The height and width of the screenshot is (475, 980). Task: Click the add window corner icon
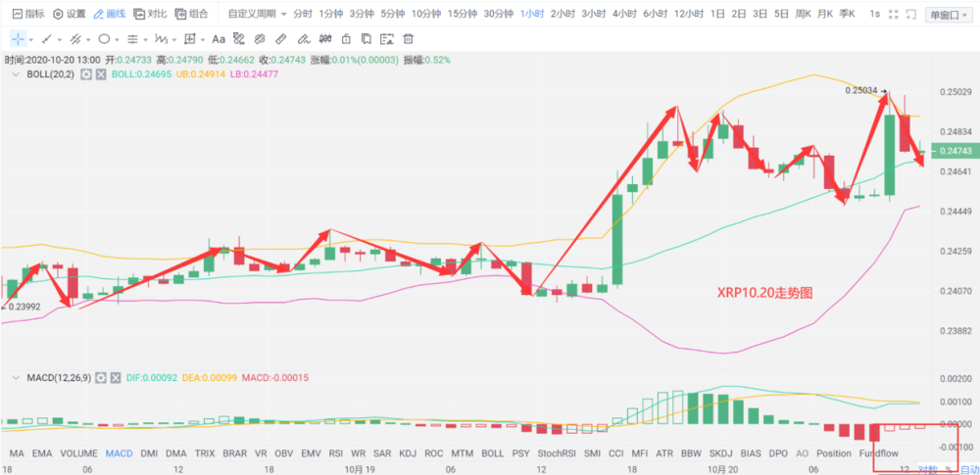[x=911, y=15]
